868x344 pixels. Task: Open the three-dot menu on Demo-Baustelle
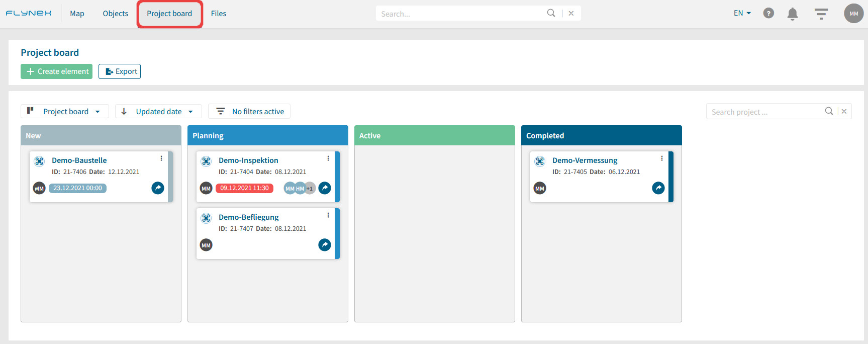point(161,158)
